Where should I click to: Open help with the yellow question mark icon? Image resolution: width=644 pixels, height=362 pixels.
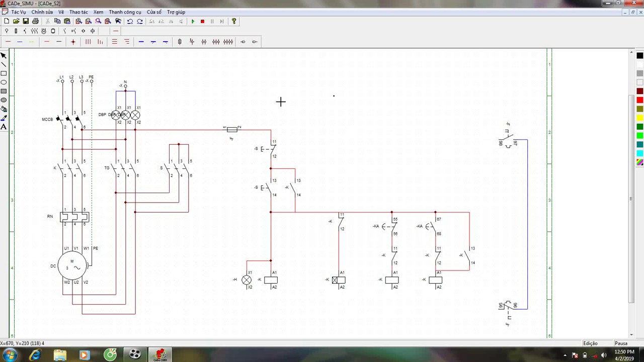point(234,21)
